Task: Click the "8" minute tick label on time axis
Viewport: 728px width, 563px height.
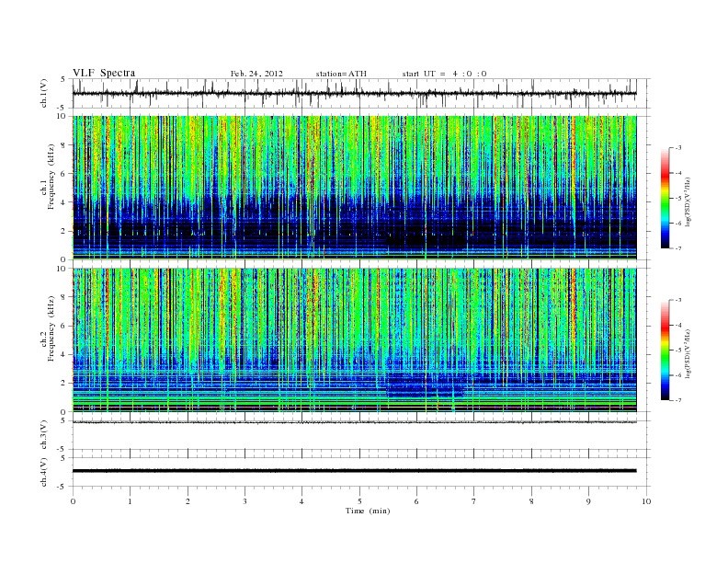Action: [531, 501]
